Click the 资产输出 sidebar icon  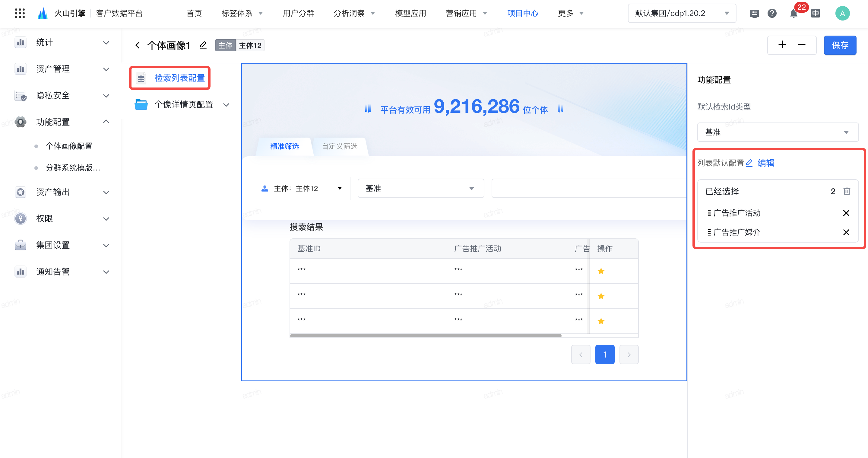tap(21, 192)
